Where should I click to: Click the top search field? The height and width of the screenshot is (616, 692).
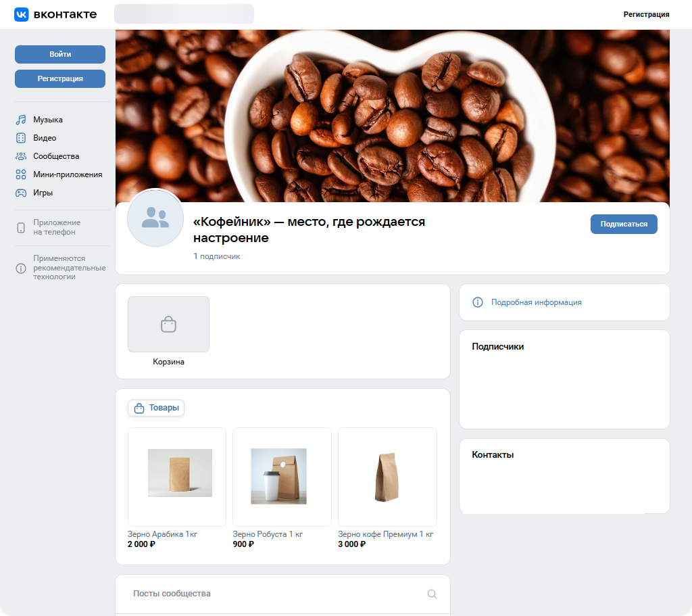point(184,14)
